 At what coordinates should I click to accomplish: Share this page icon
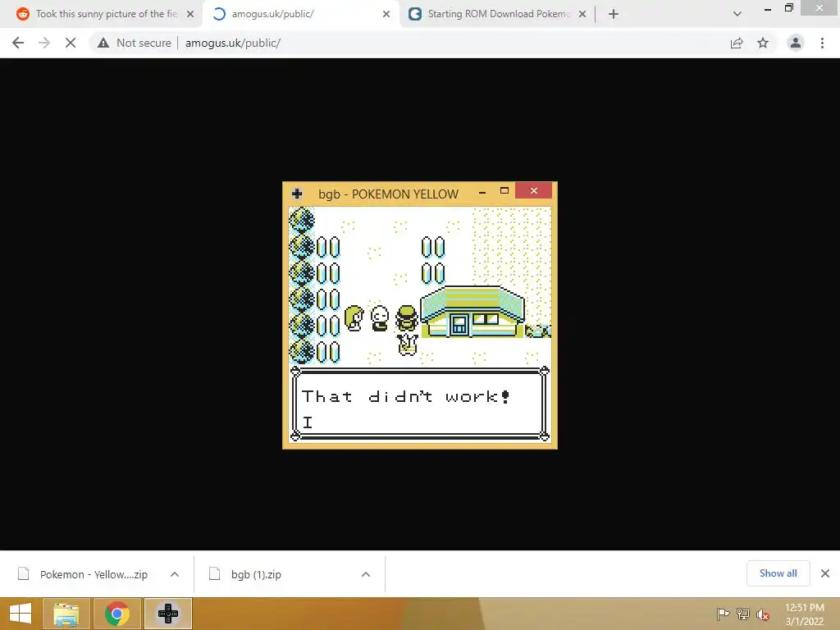[737, 43]
